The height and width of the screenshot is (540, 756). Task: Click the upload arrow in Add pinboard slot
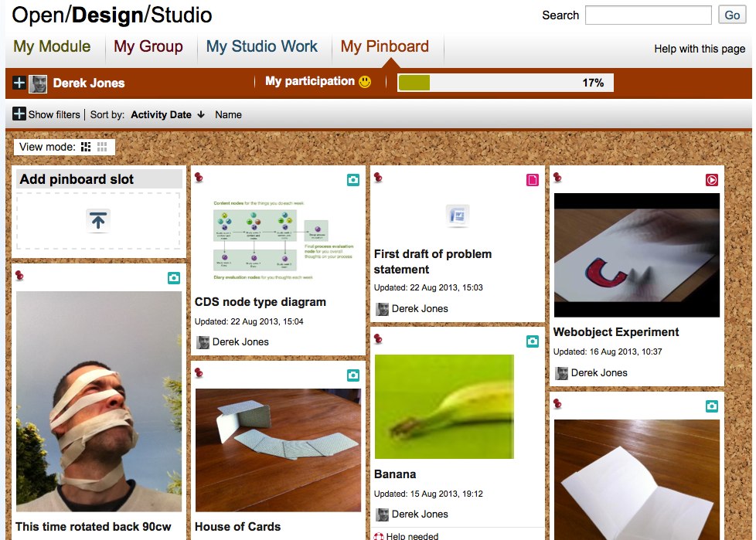coord(98,221)
